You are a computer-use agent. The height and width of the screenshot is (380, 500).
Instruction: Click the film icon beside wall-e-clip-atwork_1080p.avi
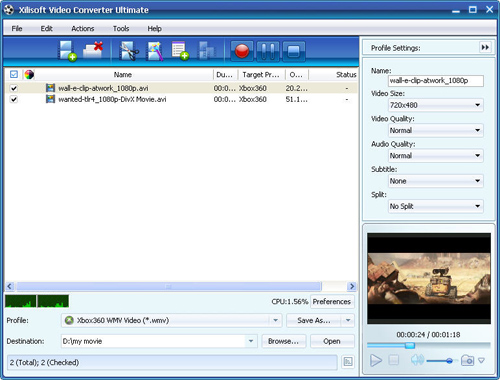50,88
